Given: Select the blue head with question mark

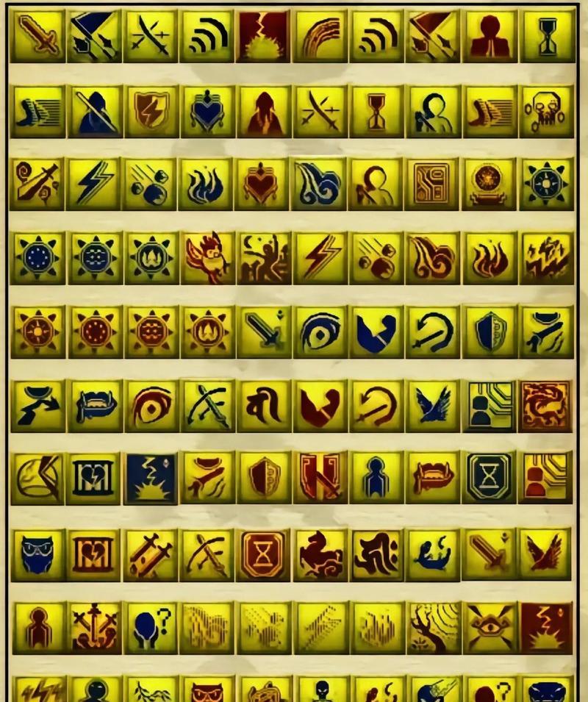Looking at the screenshot, I should [x=151, y=628].
